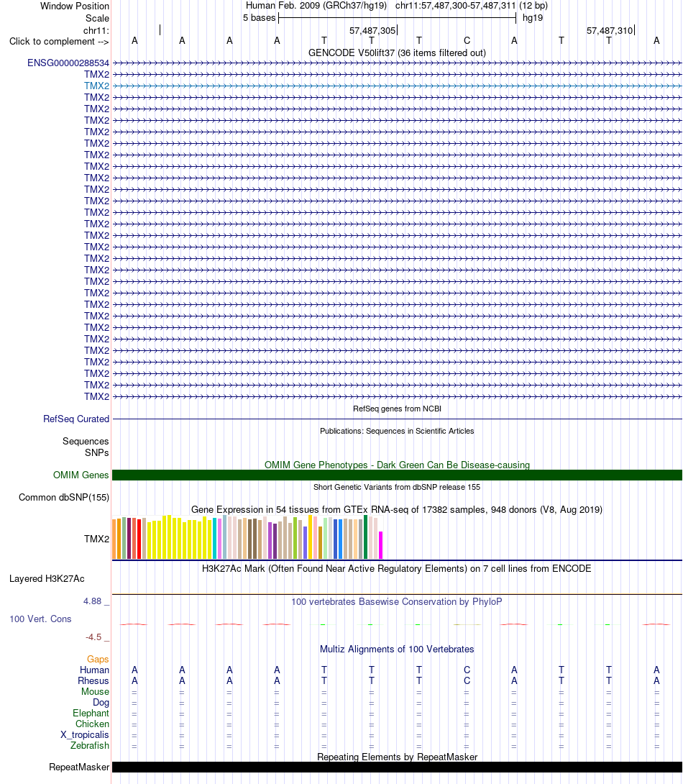This screenshot has height=784, width=683.
Task: Click the hg19 label beside the scale bar
Action: [x=533, y=18]
